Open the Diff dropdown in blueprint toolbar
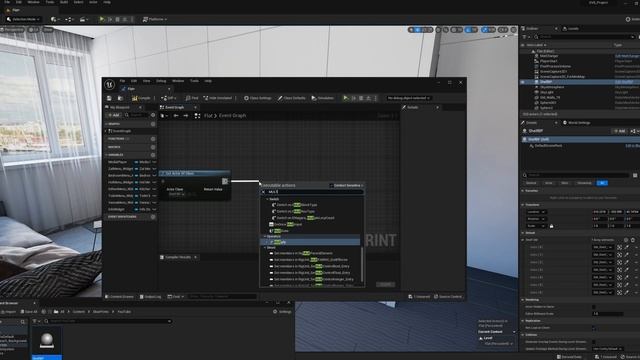This screenshot has width=640, height=360. [168, 98]
